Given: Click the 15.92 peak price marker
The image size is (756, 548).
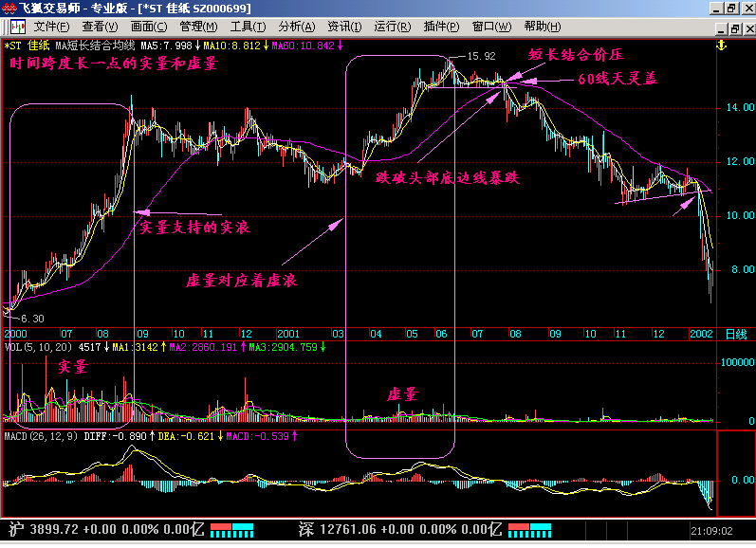Looking at the screenshot, I should pyautogui.click(x=482, y=56).
